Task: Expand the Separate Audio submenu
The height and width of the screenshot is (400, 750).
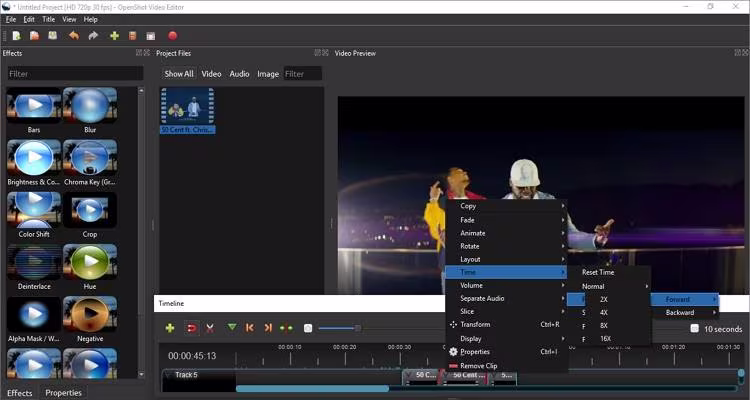Action: tap(506, 298)
